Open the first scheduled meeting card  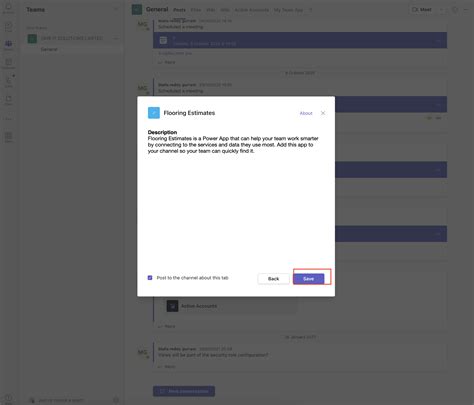pos(300,40)
